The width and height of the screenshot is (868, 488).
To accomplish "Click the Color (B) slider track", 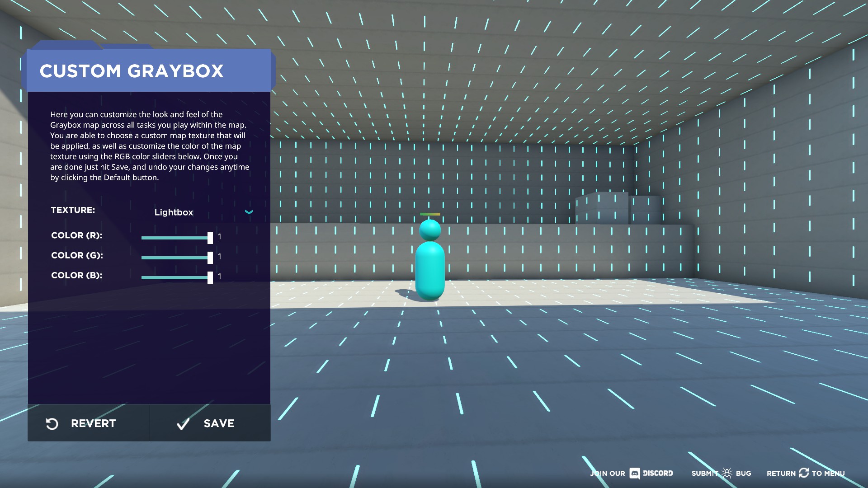I will [174, 277].
